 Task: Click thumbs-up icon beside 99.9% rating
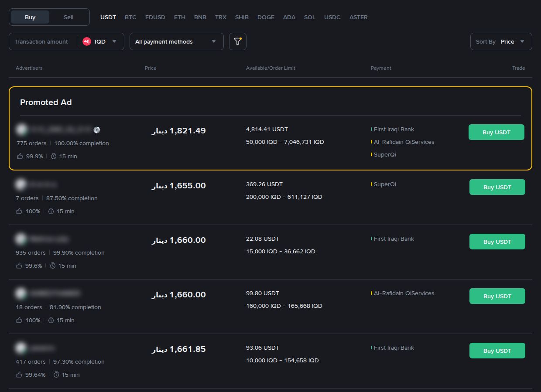click(x=20, y=156)
